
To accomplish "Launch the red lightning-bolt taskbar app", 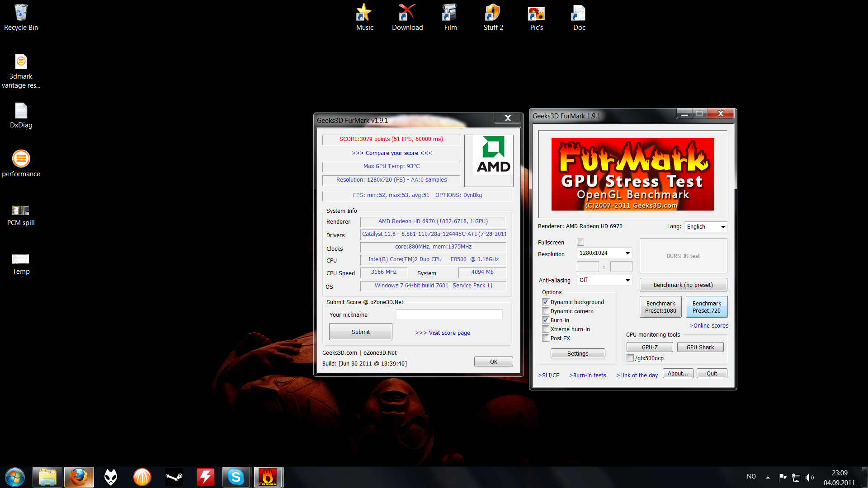I will click(x=205, y=477).
